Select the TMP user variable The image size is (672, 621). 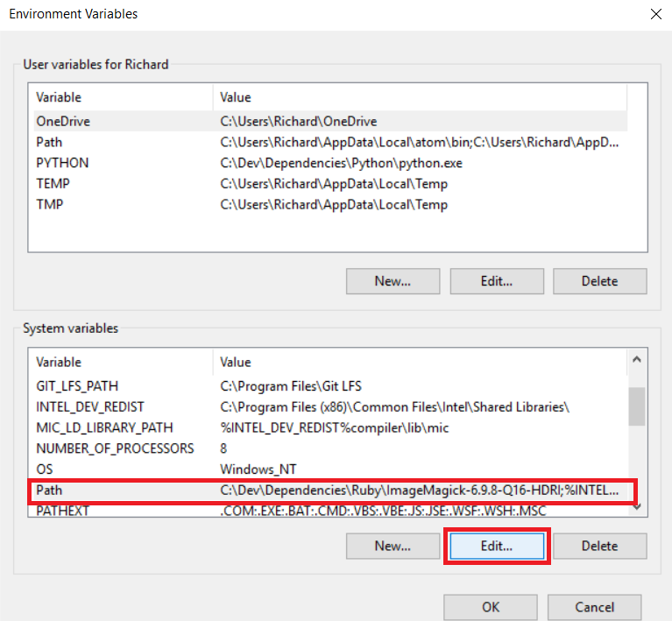(330, 204)
